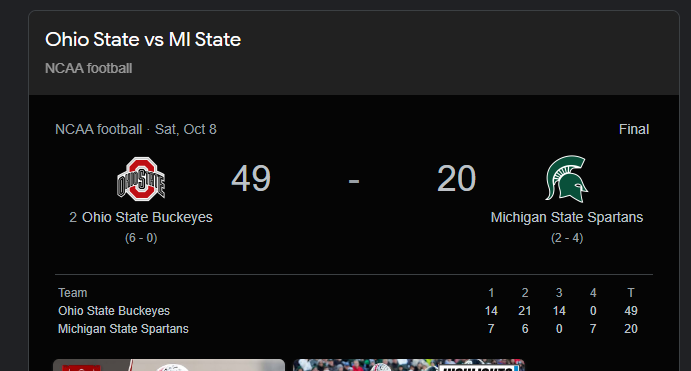
Task: Click the Michigan State Spartans helmet logo
Action: click(567, 179)
